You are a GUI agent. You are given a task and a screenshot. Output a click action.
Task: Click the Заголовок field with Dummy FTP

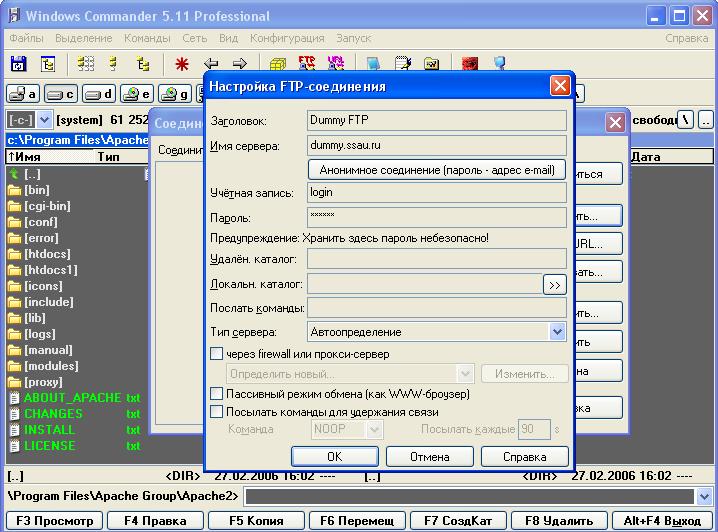437,120
